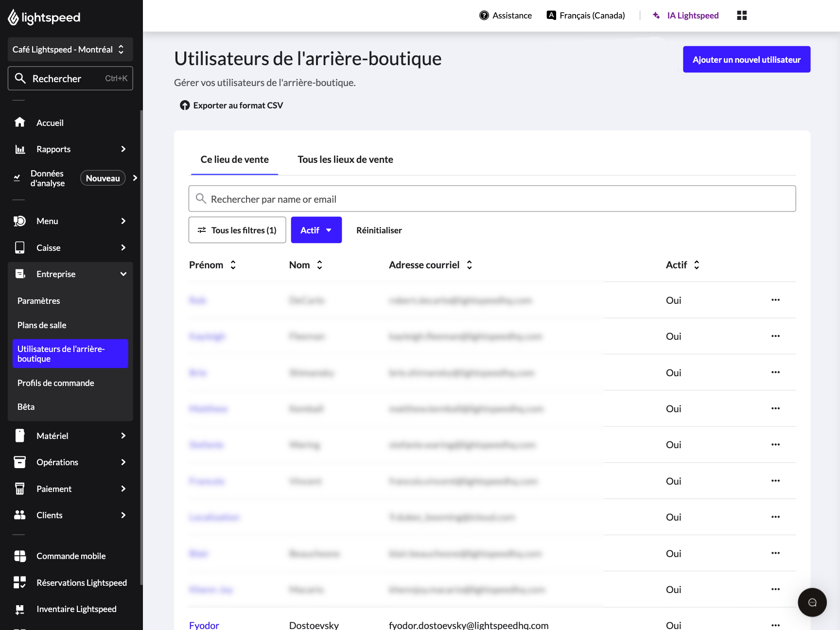This screenshot has height=630, width=840.
Task: Switch to Tous les lieux de vente tab
Action: [345, 159]
